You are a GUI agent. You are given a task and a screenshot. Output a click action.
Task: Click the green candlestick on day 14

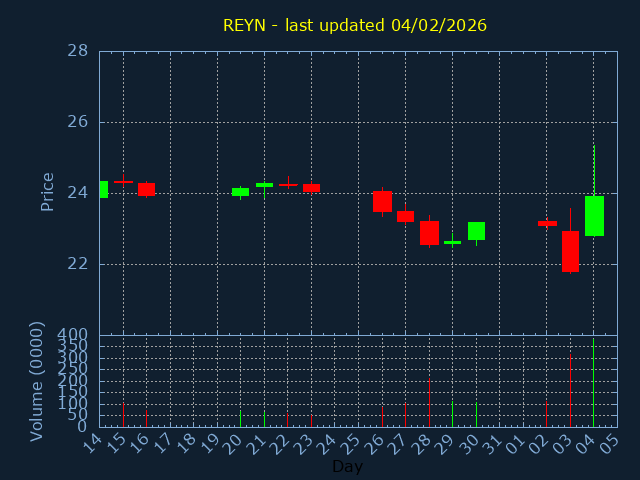[103, 189]
